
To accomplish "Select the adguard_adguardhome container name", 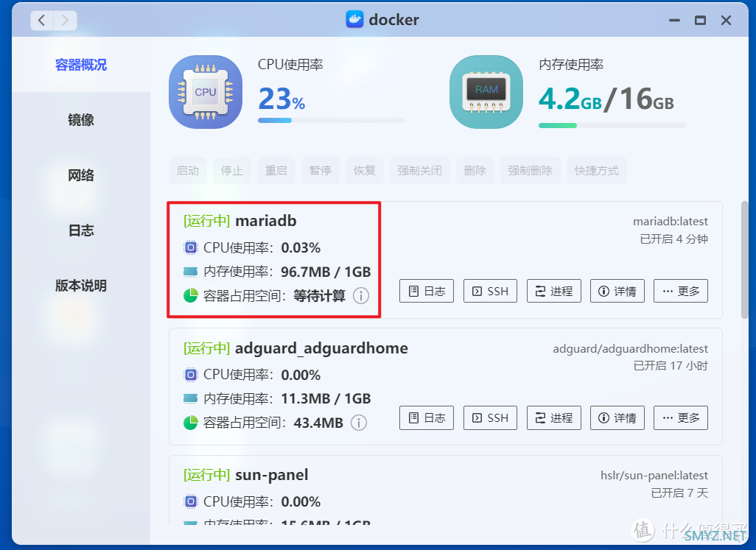I will pyautogui.click(x=321, y=348).
